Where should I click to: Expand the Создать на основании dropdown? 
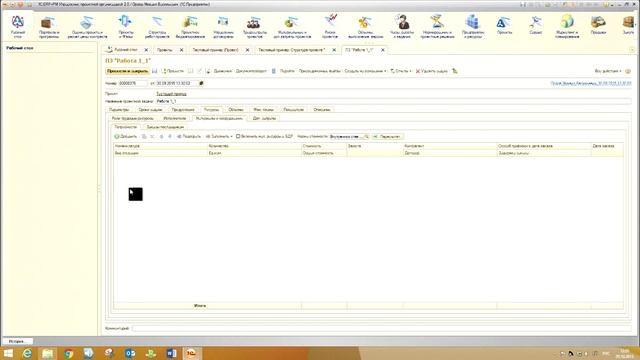point(365,71)
